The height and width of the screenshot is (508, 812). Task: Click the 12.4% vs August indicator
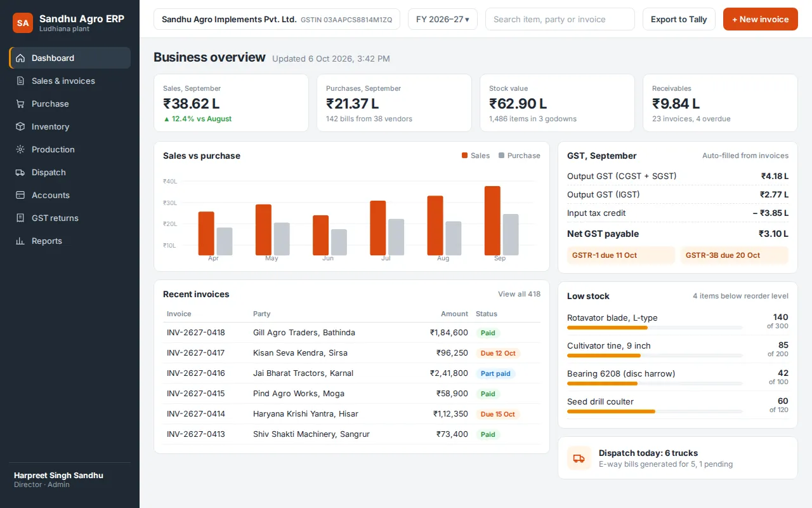(197, 119)
